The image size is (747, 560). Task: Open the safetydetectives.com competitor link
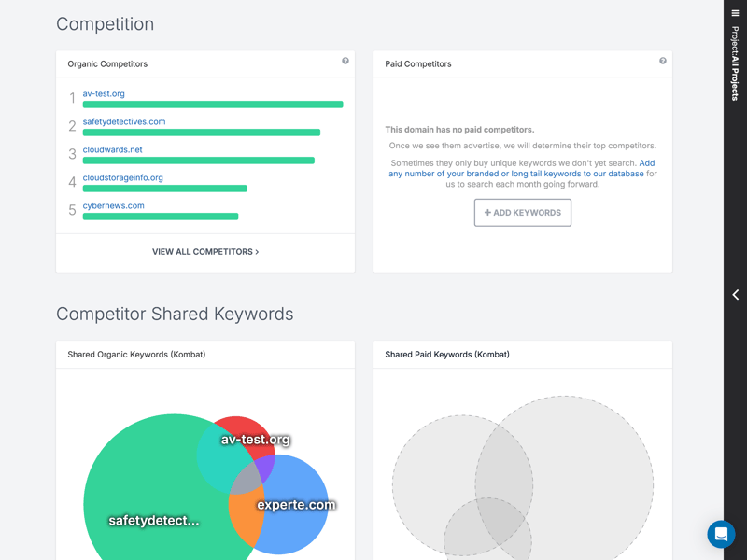tap(124, 121)
